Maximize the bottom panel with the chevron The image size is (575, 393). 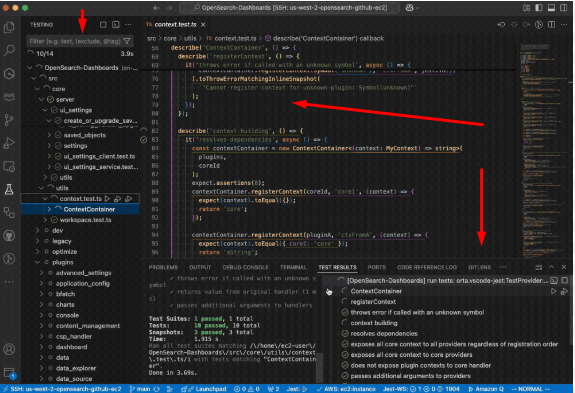pyautogui.click(x=552, y=267)
